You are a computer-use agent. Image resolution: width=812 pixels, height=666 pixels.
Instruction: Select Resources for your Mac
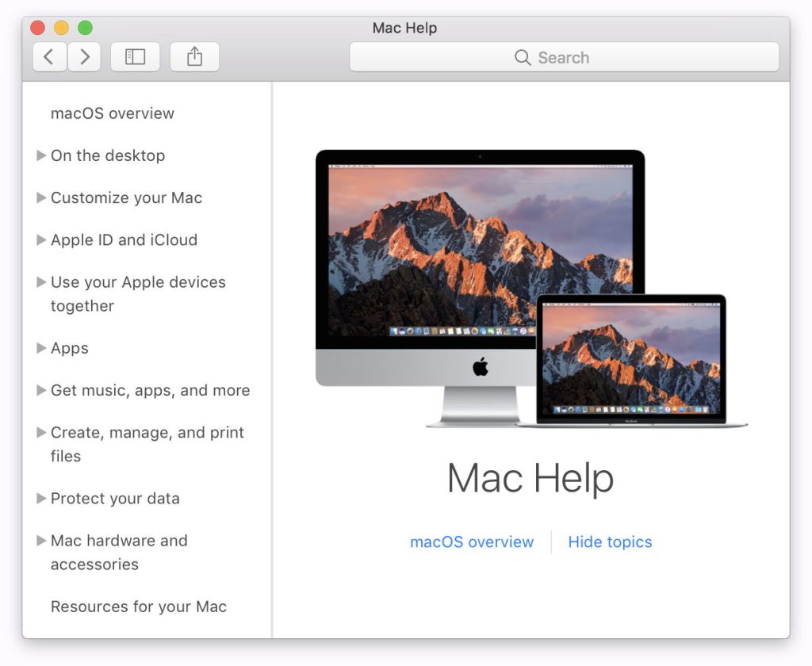pos(139,607)
